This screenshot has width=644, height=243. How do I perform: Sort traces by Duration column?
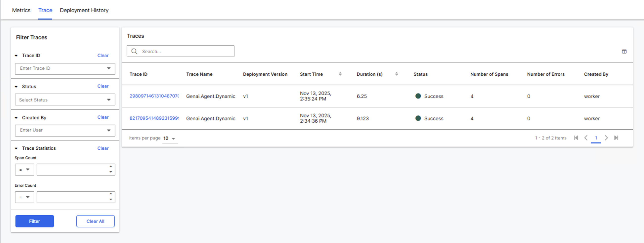click(396, 74)
